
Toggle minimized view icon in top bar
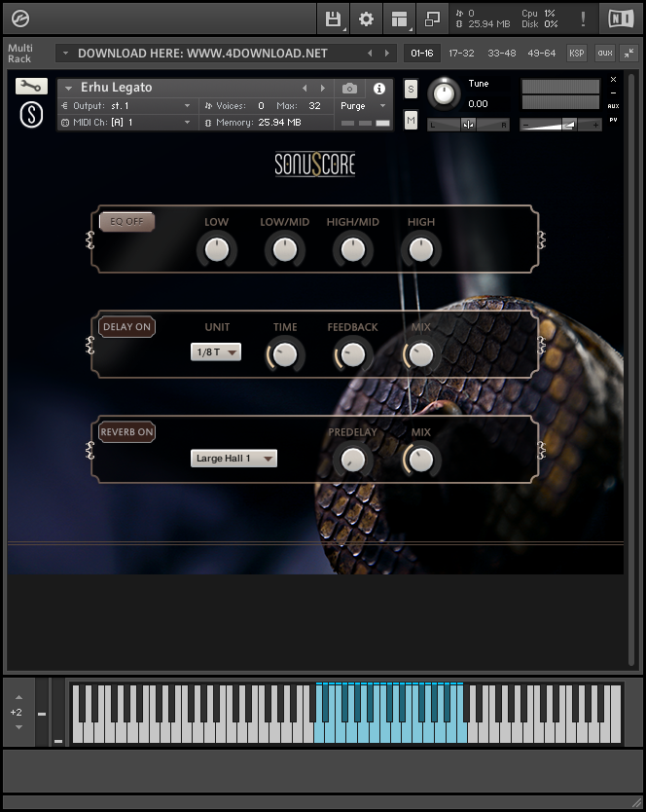432,19
